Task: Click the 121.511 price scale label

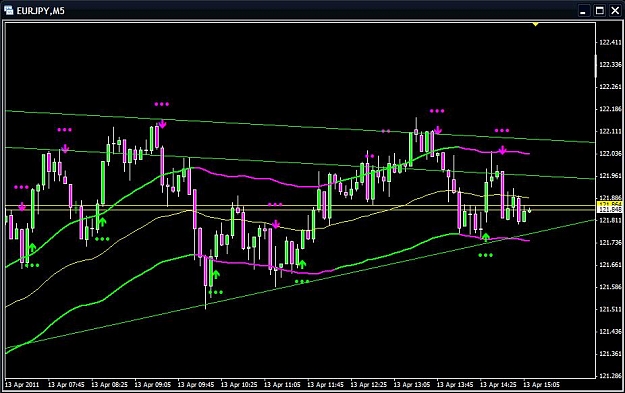Action: click(x=610, y=309)
